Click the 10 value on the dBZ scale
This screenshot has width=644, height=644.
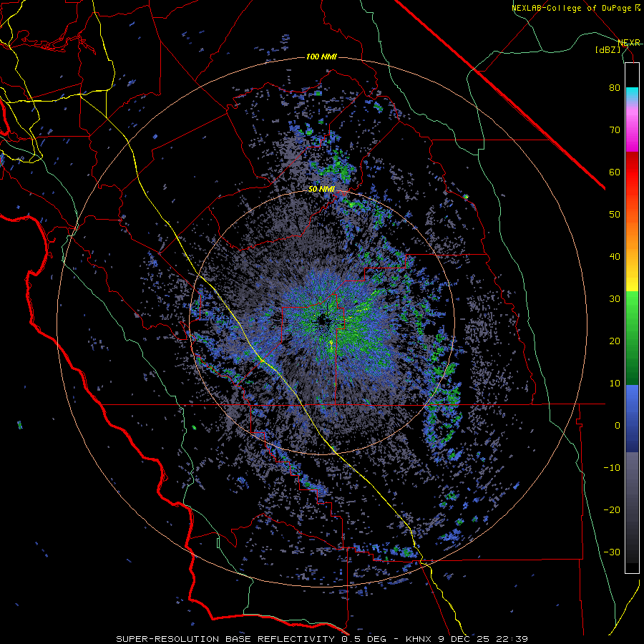pos(615,384)
